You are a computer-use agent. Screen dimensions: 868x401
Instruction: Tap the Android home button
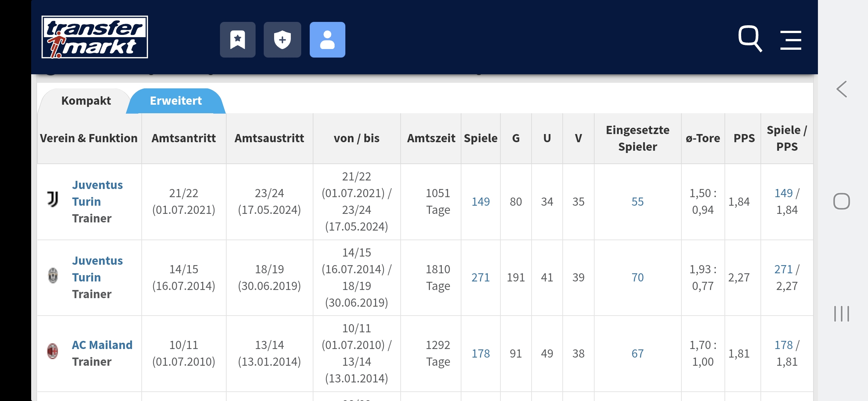841,202
